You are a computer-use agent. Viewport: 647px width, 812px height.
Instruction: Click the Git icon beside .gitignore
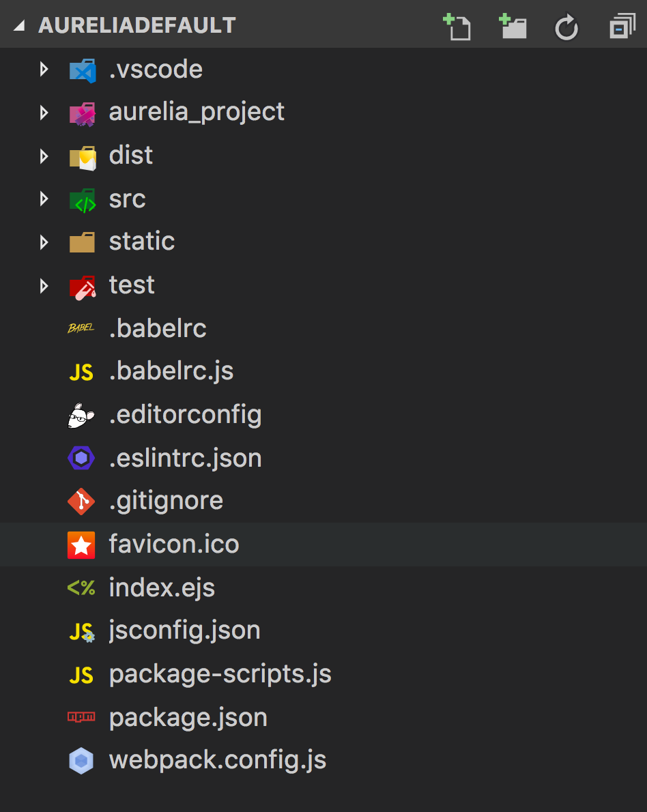[81, 502]
